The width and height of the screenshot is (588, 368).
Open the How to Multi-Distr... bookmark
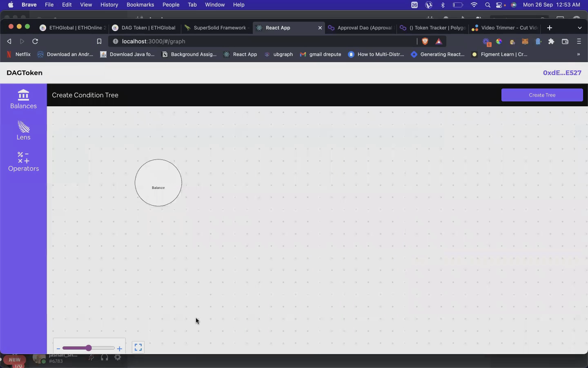point(376,54)
